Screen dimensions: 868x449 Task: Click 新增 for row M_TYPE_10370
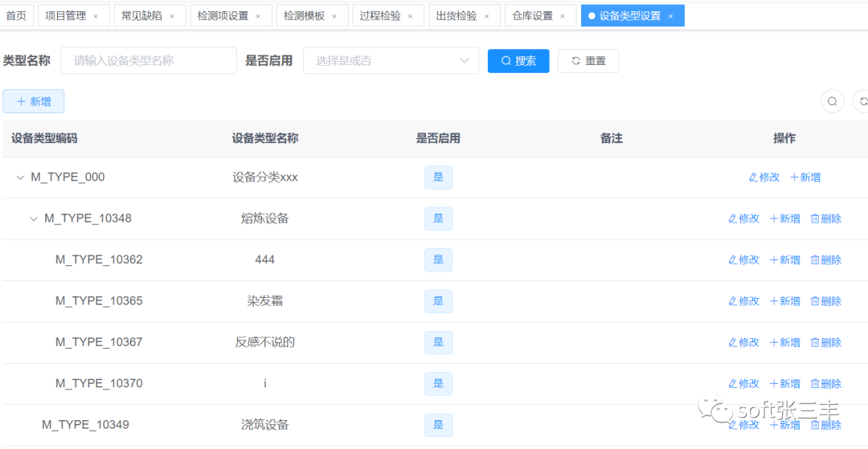pos(785,384)
